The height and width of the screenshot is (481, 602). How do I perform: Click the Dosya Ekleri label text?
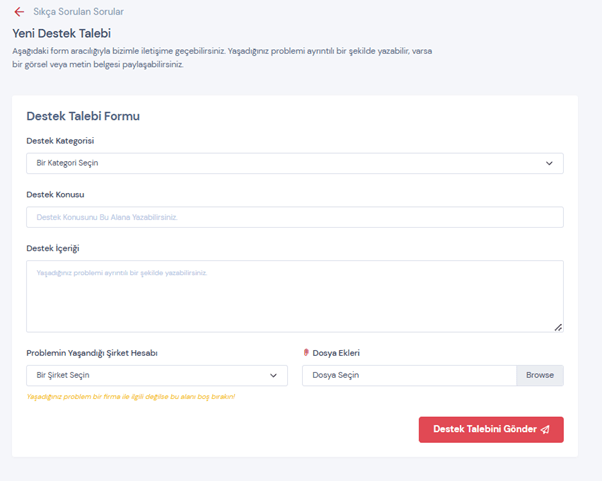point(336,352)
